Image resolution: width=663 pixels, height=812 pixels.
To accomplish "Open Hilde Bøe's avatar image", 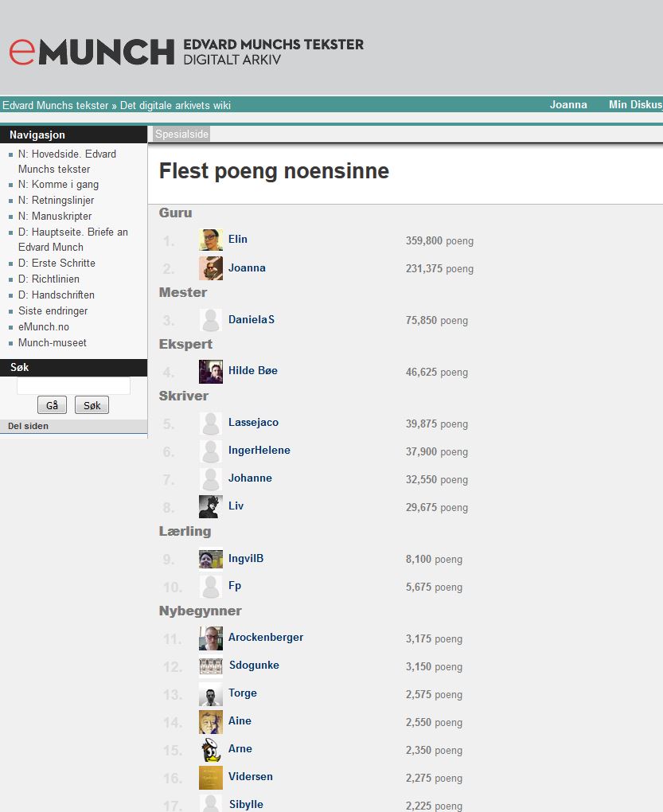I will point(211,372).
